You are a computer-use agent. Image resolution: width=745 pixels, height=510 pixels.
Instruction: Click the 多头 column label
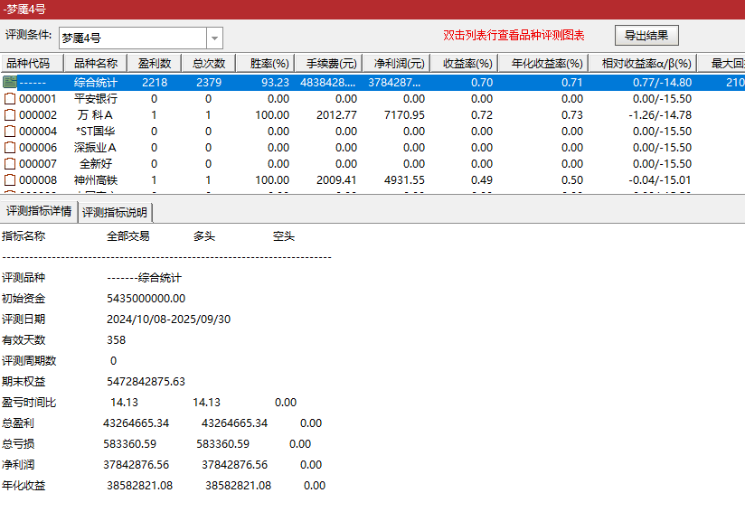[x=204, y=236]
